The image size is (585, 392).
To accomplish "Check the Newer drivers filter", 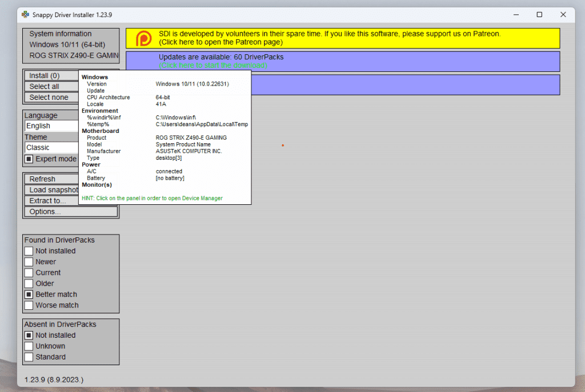I will [29, 262].
